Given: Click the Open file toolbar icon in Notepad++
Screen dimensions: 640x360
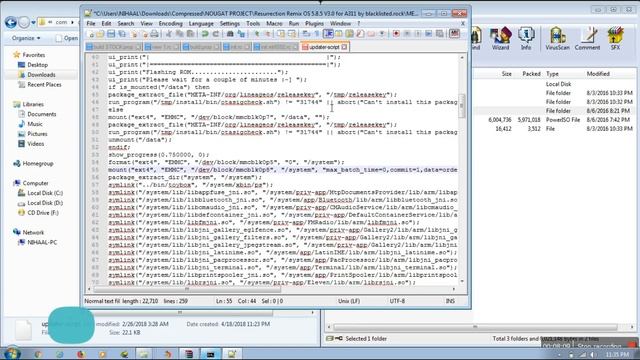Looking at the screenshot, I should pos(100,34).
